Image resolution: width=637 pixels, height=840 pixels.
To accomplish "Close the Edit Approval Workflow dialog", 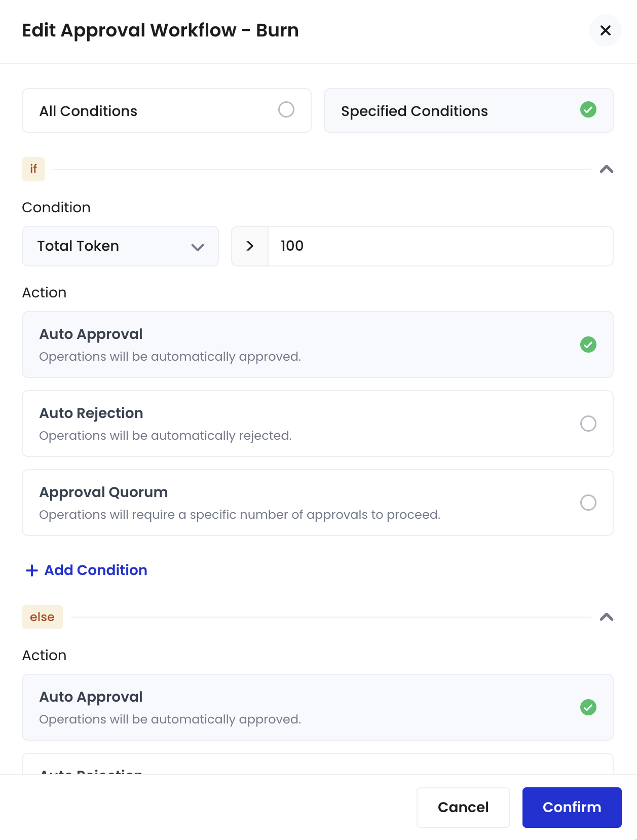I will pyautogui.click(x=605, y=30).
